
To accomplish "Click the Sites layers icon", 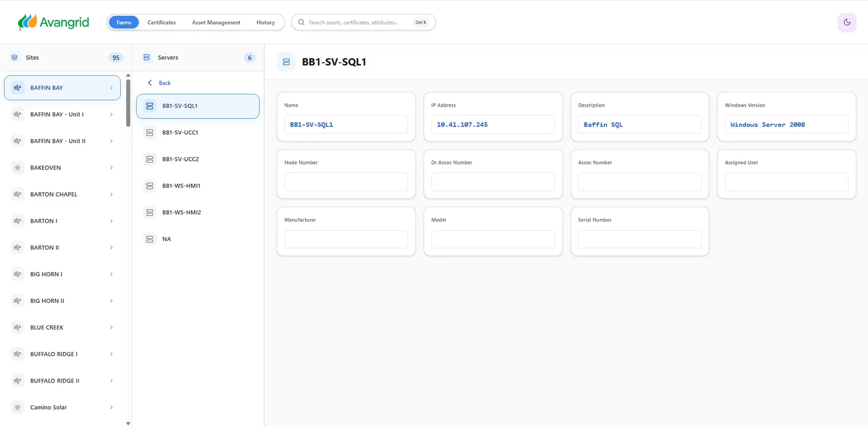I will 15,57.
